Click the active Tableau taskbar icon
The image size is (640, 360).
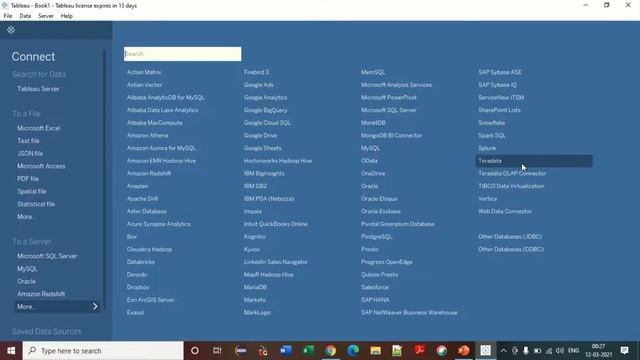(485, 351)
